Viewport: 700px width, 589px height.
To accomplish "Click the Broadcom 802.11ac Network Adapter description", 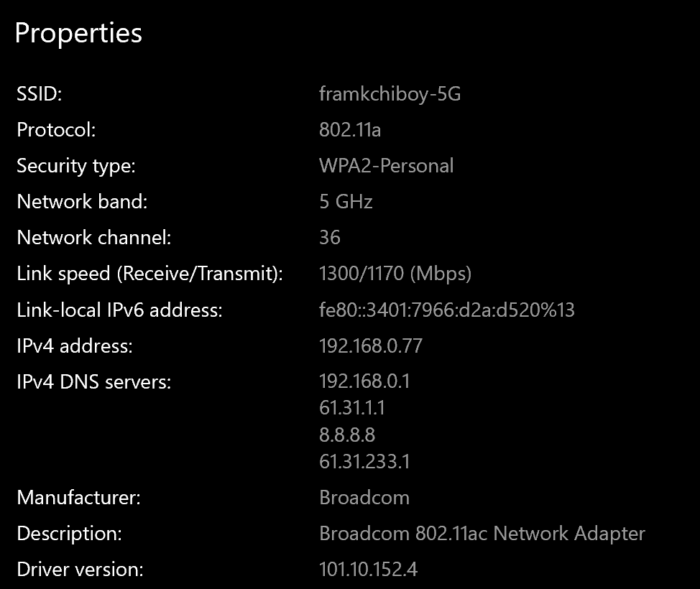I will pyautogui.click(x=482, y=534).
